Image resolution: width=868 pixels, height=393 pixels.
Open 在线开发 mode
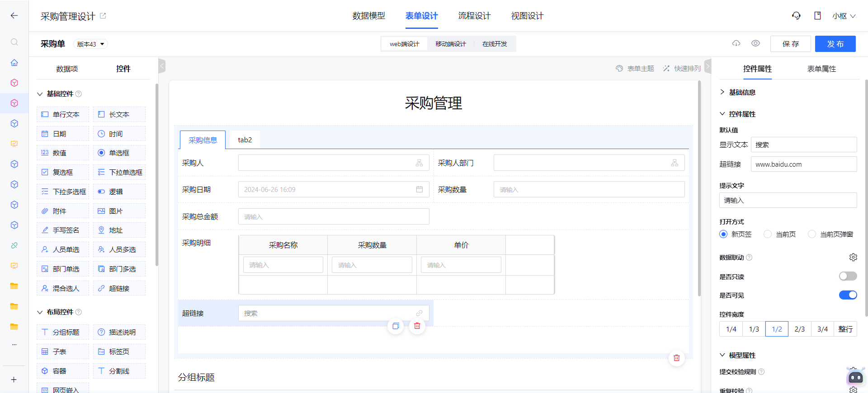tap(495, 44)
